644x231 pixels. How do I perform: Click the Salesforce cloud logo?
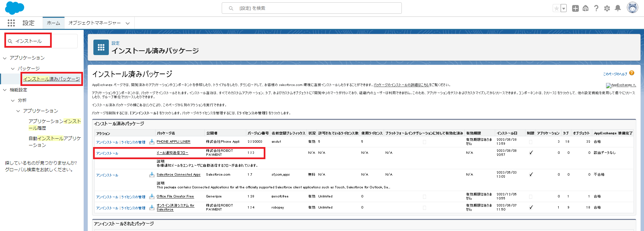point(14,8)
